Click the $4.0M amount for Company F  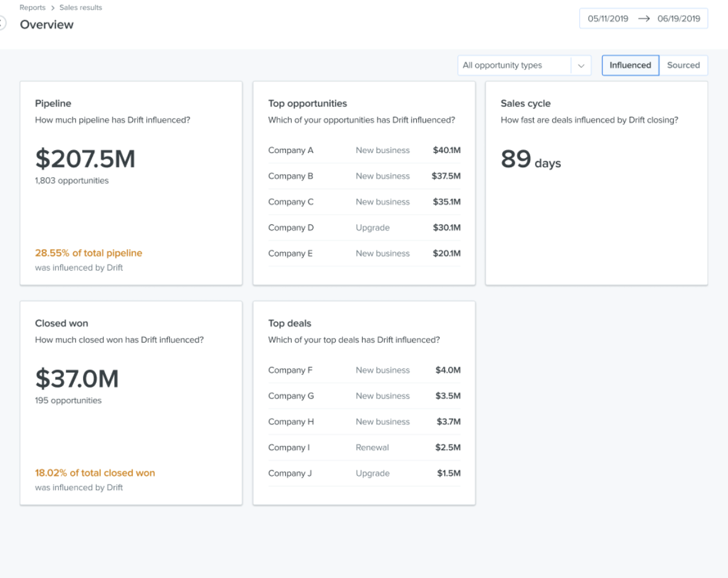448,371
